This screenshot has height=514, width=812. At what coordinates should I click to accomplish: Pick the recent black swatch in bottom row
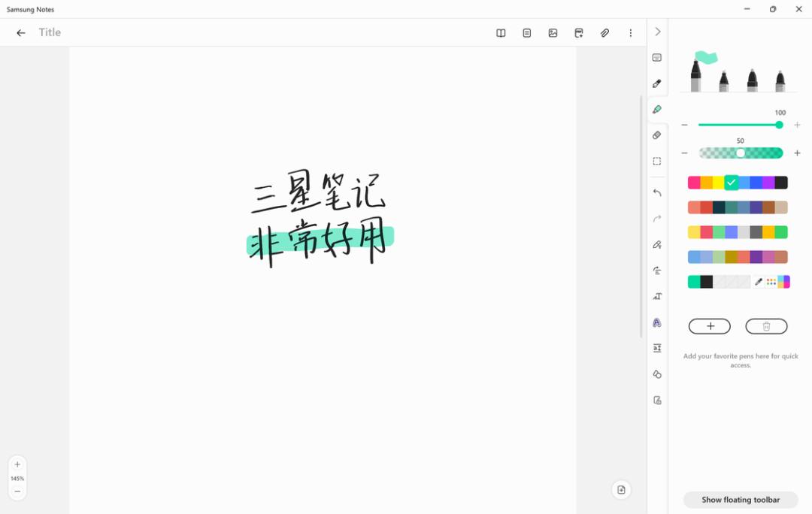tap(706, 282)
